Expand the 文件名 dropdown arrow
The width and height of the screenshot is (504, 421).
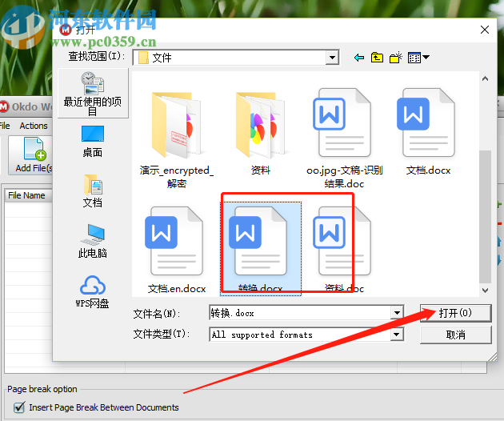pyautogui.click(x=397, y=313)
